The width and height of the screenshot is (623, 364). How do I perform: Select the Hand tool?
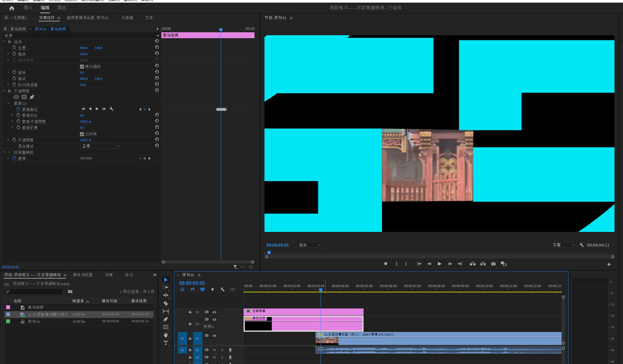point(166,335)
